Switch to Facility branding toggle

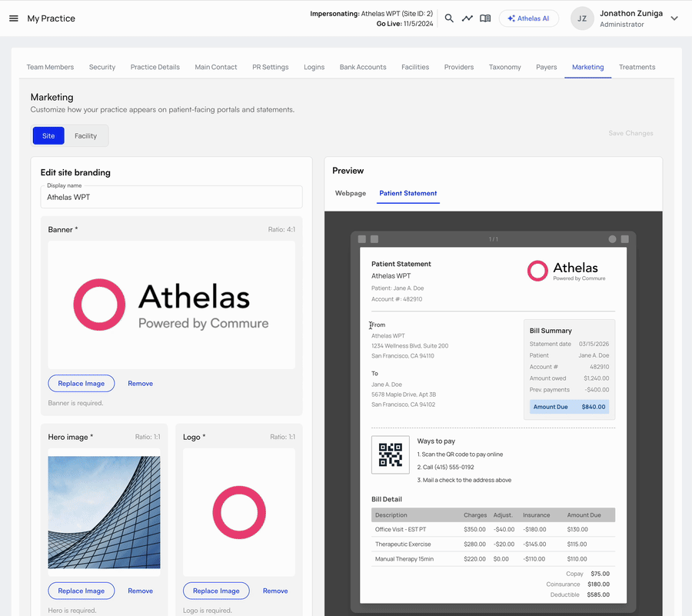click(85, 136)
